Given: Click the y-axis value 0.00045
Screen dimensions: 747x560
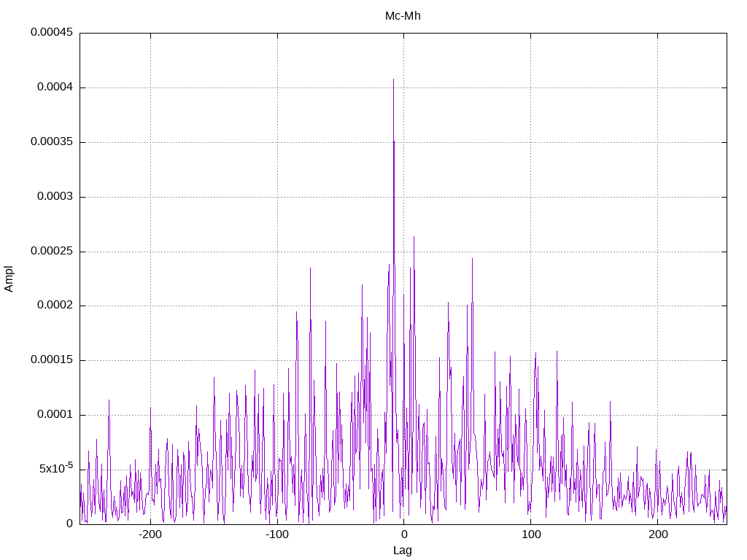Looking at the screenshot, I should coord(52,32).
